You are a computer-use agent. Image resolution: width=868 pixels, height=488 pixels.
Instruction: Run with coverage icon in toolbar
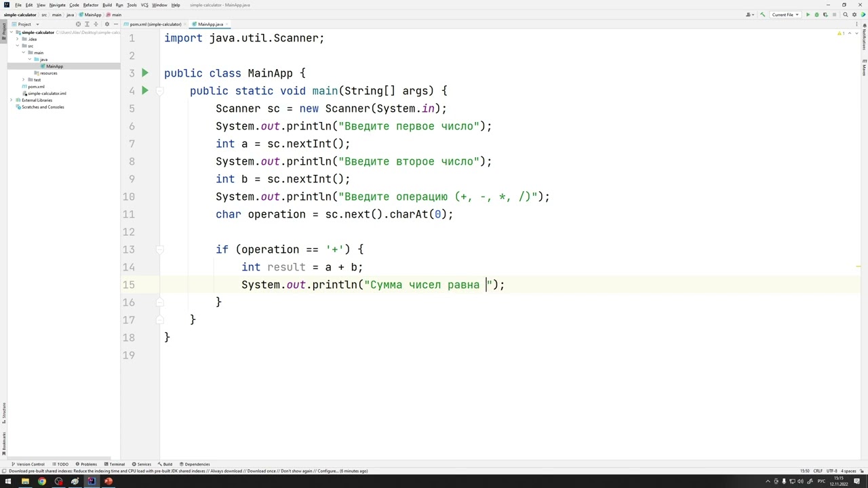(x=825, y=14)
